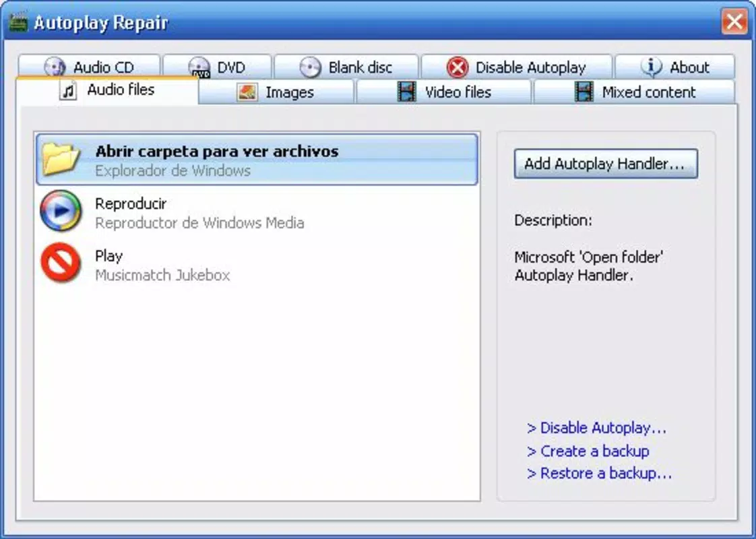Image resolution: width=756 pixels, height=539 pixels.
Task: Select Abrir carpeta para ver archivos handler
Action: pos(257,160)
